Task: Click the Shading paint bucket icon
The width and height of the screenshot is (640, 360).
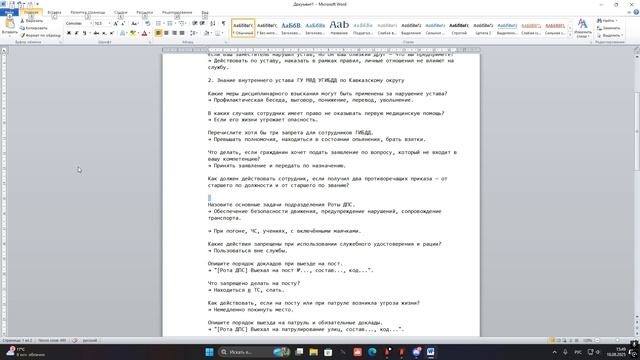Action: [x=206, y=33]
